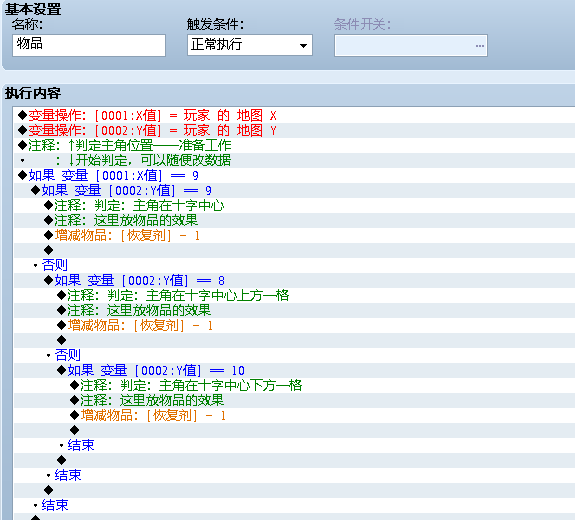
Task: Select the condition 如果 变量 [0002:Y值] == 9
Action: 121,191
